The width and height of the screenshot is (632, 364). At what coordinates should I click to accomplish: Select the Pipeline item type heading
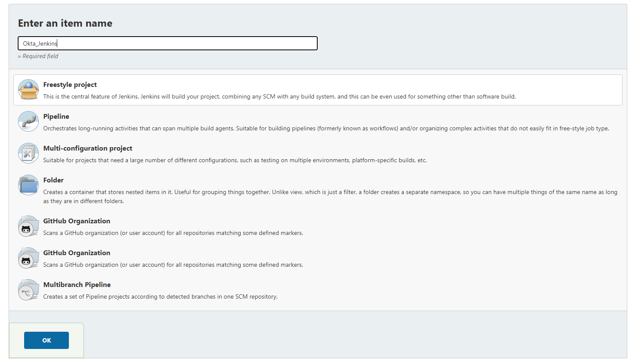(56, 117)
